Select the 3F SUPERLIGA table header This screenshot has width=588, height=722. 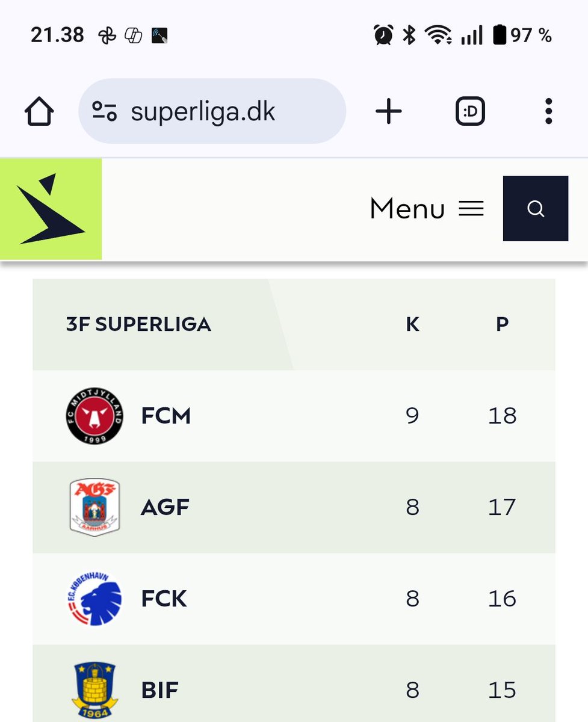(x=138, y=324)
